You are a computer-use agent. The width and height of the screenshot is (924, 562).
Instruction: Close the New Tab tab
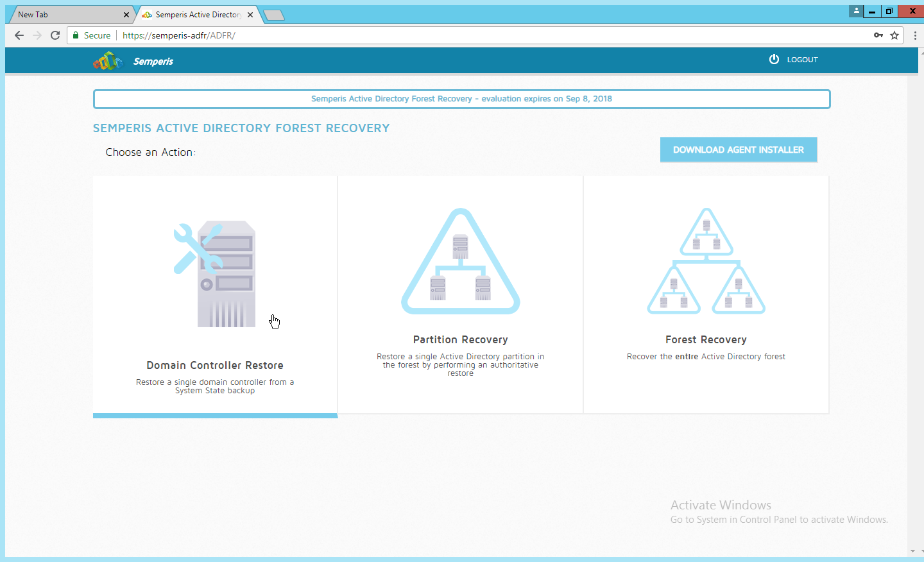pyautogui.click(x=126, y=15)
